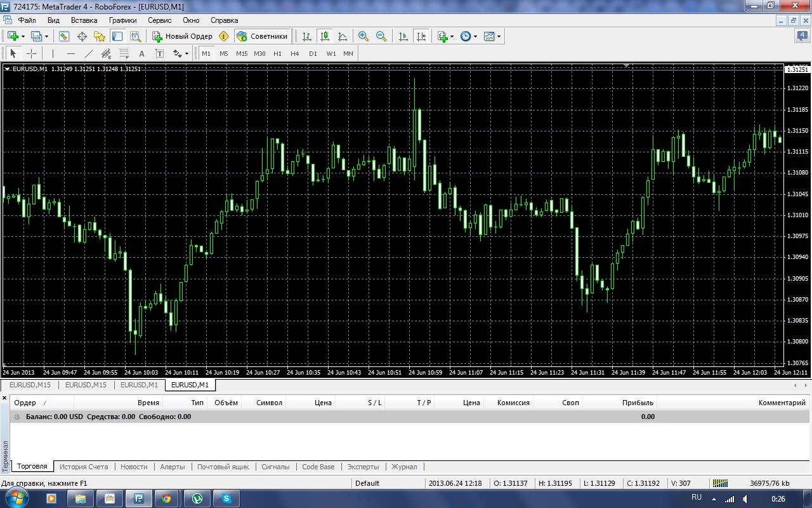Open the MetaEditor with the yellow diamond icon
The width and height of the screenshot is (812, 508).
point(223,36)
